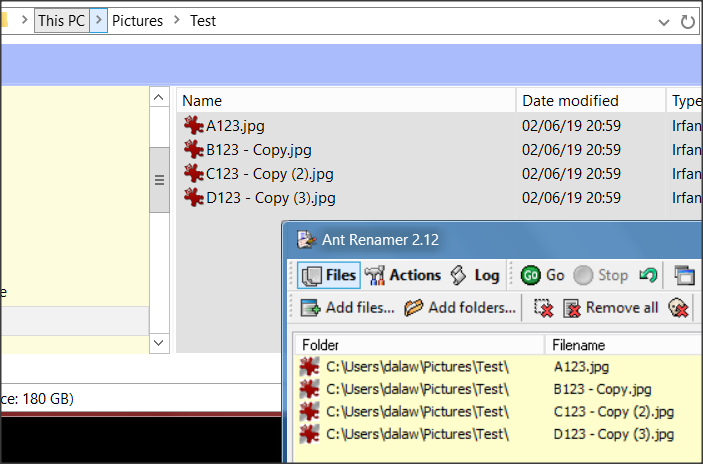Click Add files... in Ant Renamer
Screen dimensions: 703x464
[x=347, y=308]
